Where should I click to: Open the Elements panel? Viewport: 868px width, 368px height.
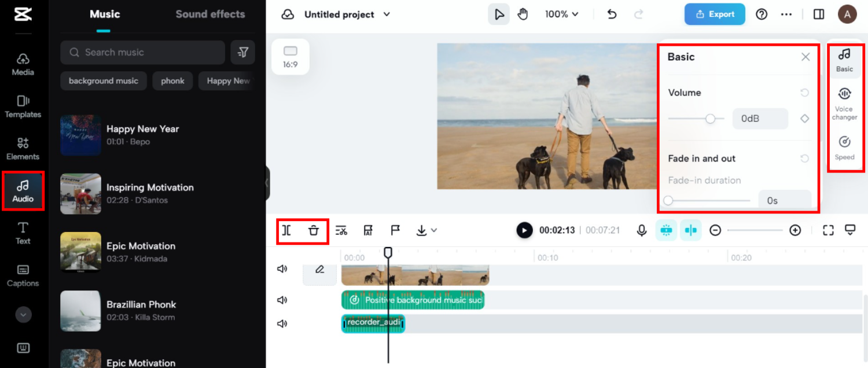tap(23, 149)
